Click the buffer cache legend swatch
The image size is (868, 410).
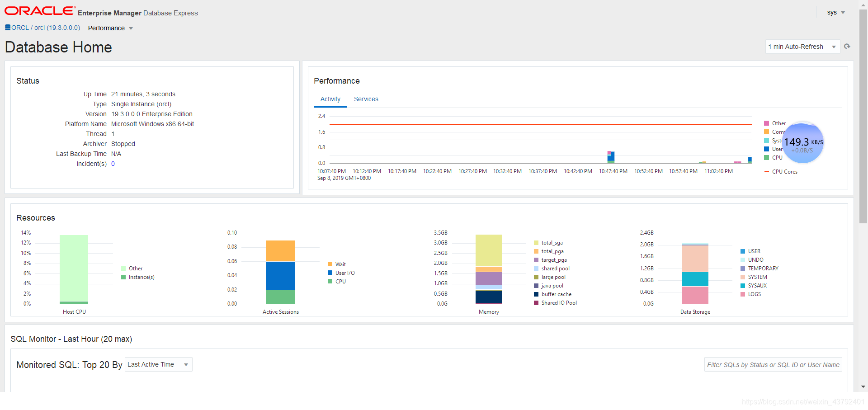point(536,294)
